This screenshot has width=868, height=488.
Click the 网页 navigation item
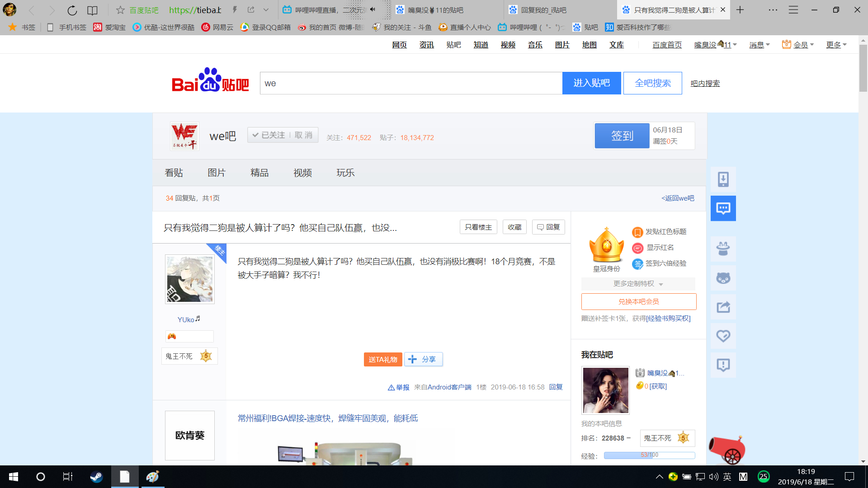pyautogui.click(x=400, y=45)
